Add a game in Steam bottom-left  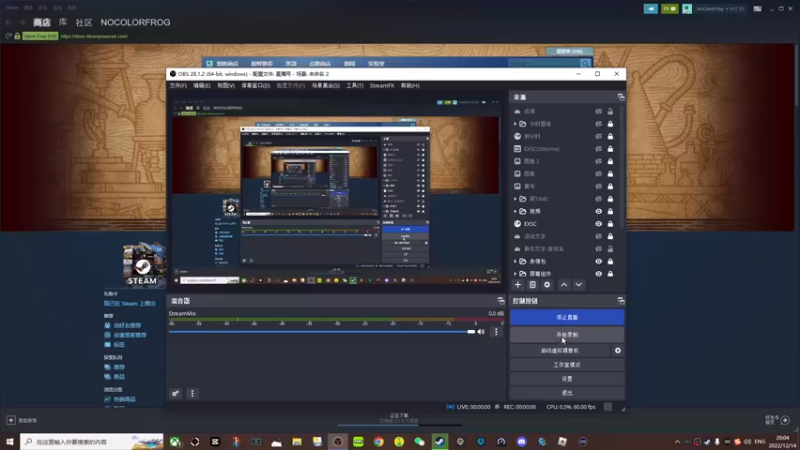tap(21, 420)
